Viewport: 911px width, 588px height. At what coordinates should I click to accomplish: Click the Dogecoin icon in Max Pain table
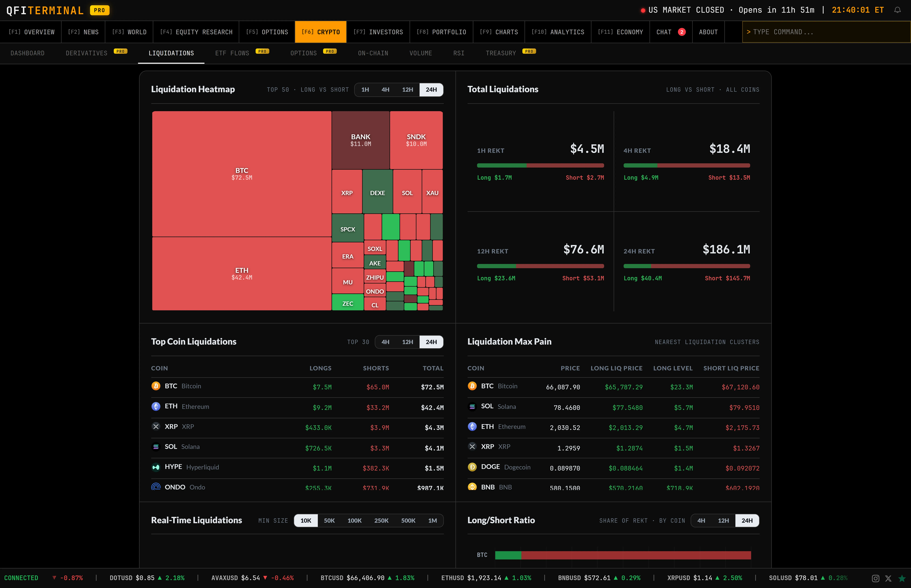(472, 467)
